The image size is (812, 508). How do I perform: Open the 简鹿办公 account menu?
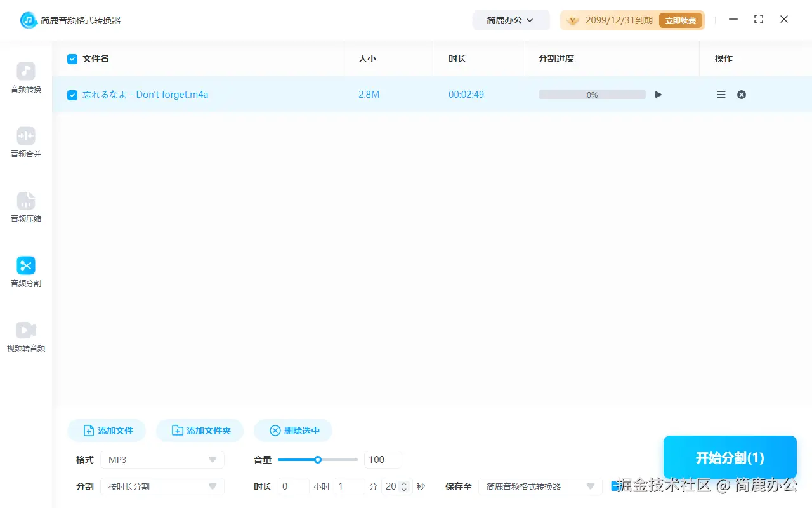point(511,20)
